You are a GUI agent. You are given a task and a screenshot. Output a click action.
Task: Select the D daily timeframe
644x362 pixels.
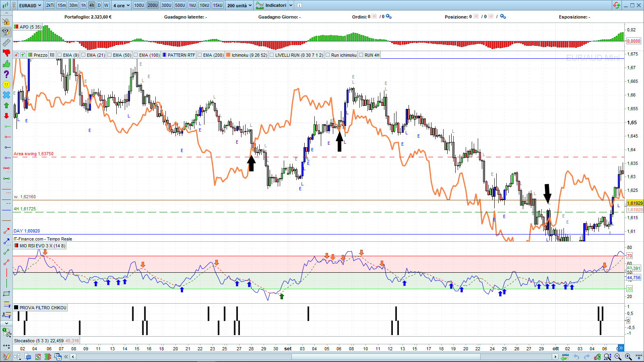99,5
